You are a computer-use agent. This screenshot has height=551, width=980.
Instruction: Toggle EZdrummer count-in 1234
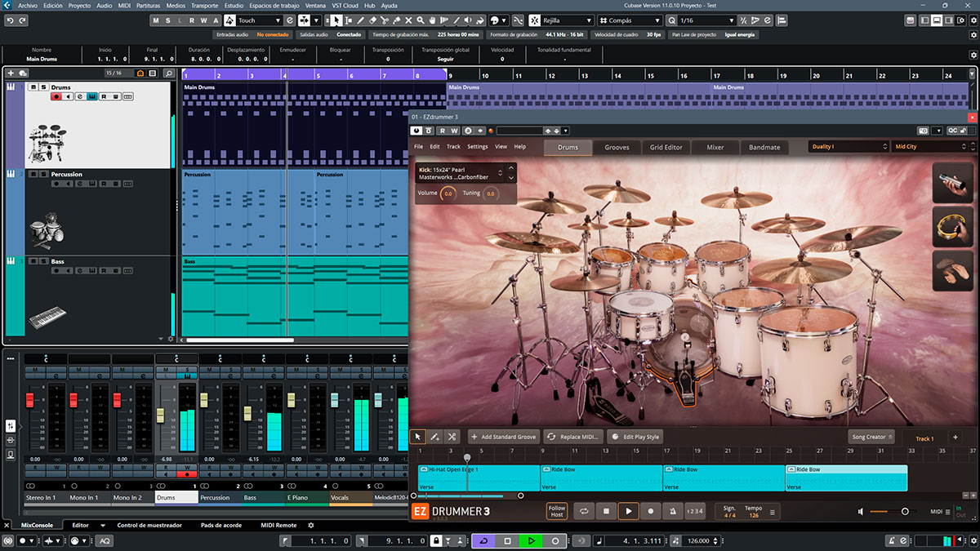(695, 512)
